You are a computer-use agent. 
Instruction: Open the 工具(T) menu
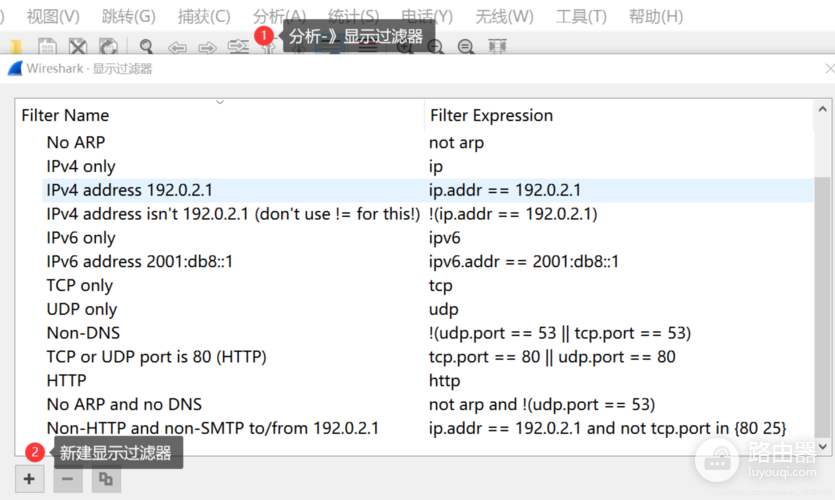581,16
